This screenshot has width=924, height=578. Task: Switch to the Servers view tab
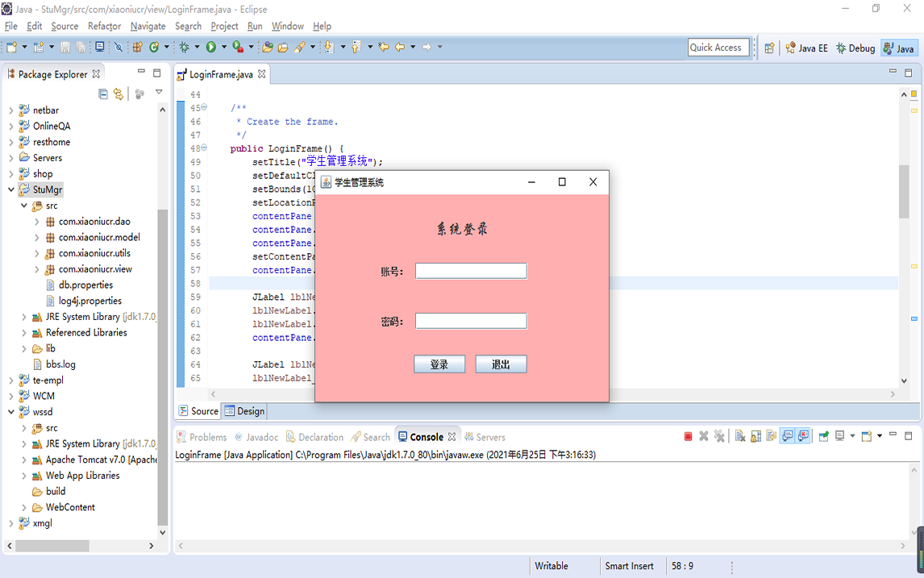(485, 437)
